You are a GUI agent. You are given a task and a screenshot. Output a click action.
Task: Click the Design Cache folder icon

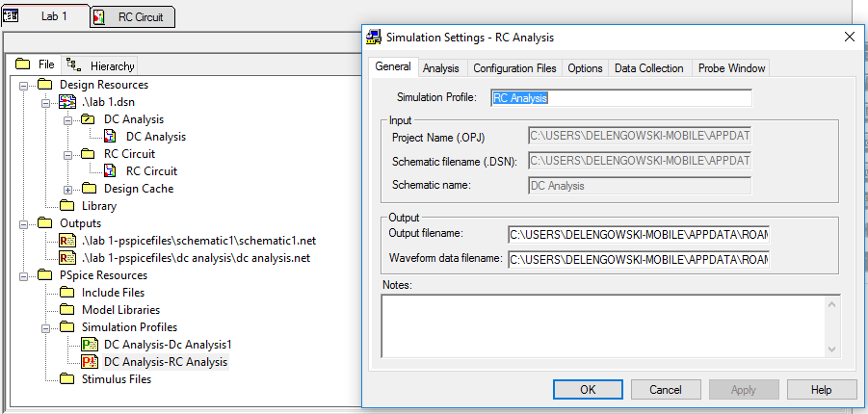88,189
